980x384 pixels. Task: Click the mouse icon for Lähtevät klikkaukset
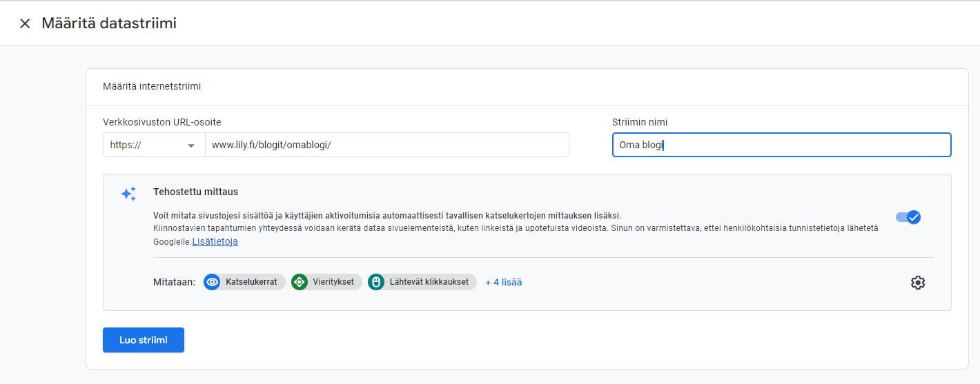pyautogui.click(x=376, y=282)
